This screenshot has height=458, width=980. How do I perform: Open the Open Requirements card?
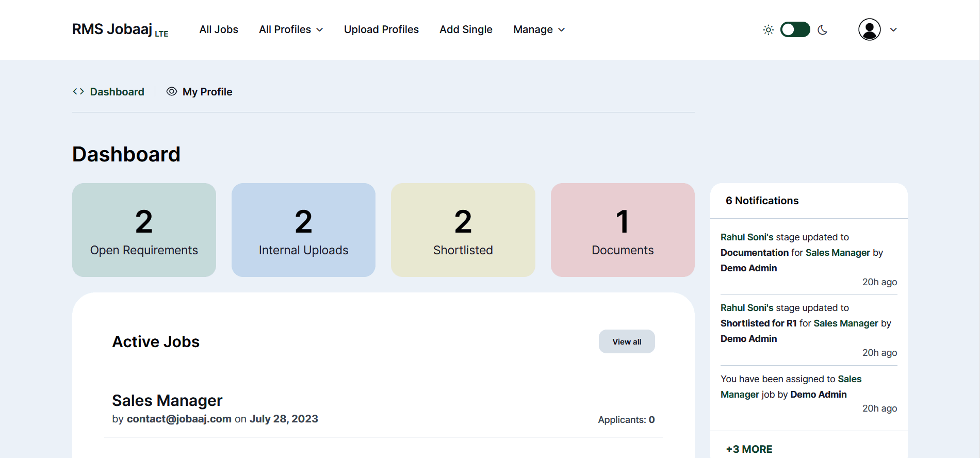tap(144, 230)
